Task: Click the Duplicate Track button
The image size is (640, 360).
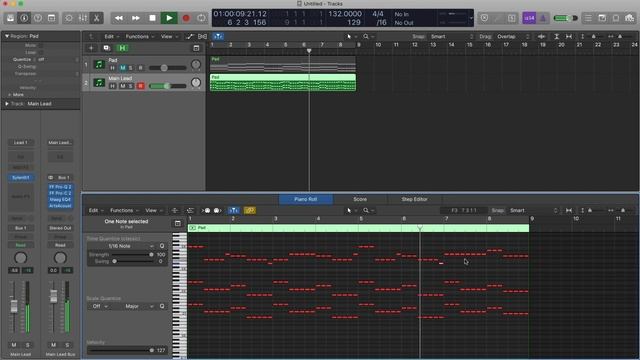Action: click(x=107, y=48)
